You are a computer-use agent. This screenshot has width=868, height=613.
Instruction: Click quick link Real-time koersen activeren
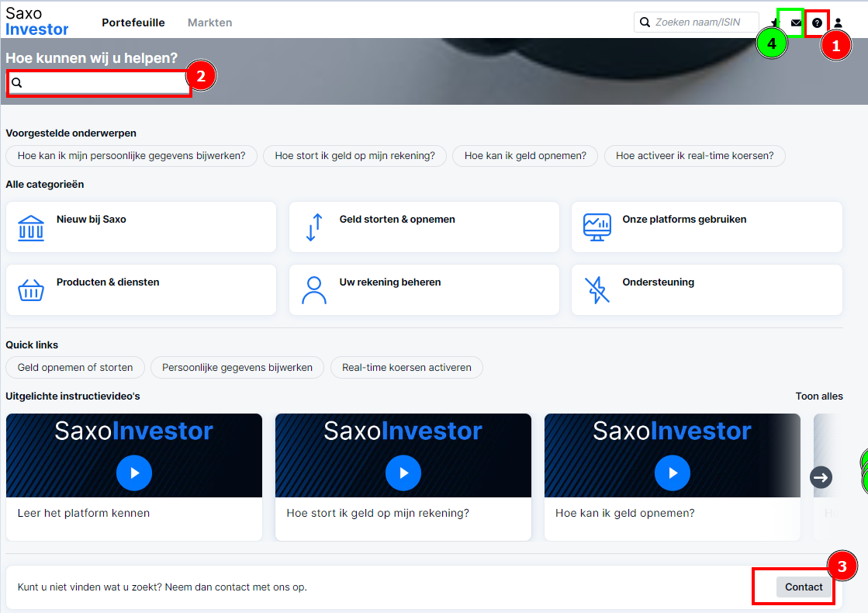[407, 367]
